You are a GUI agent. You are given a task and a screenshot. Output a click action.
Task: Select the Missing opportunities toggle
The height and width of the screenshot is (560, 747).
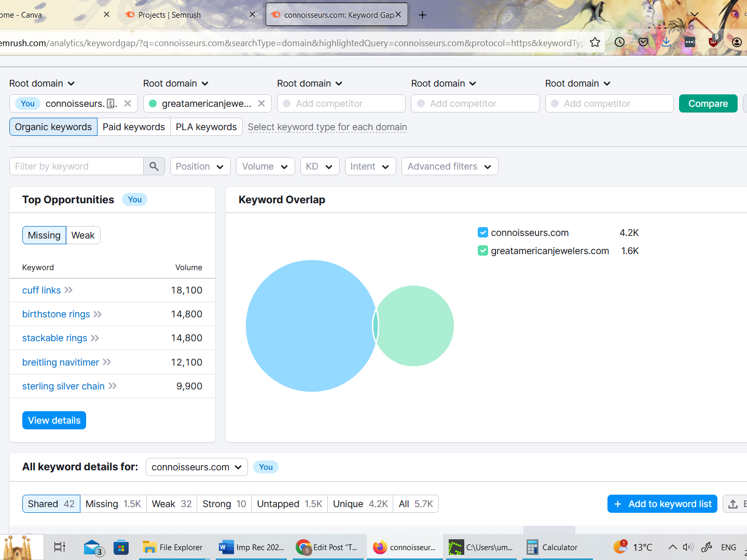coord(44,235)
